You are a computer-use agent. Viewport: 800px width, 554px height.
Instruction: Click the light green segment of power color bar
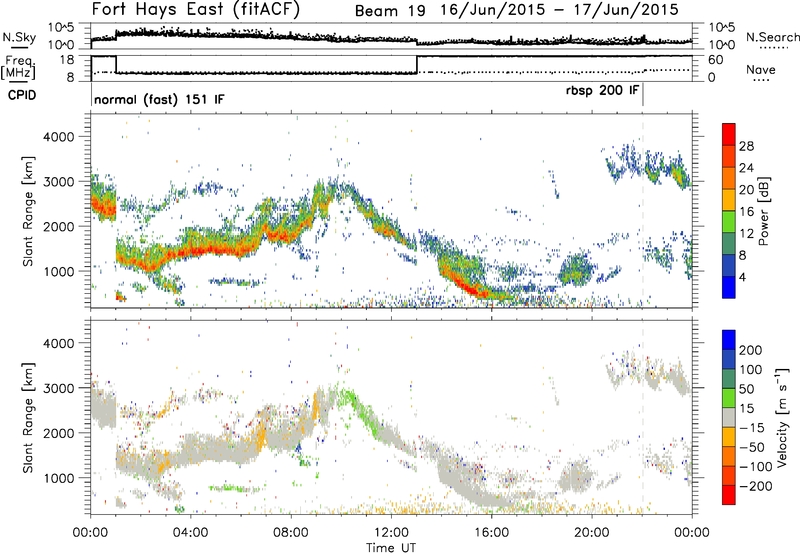point(729,221)
